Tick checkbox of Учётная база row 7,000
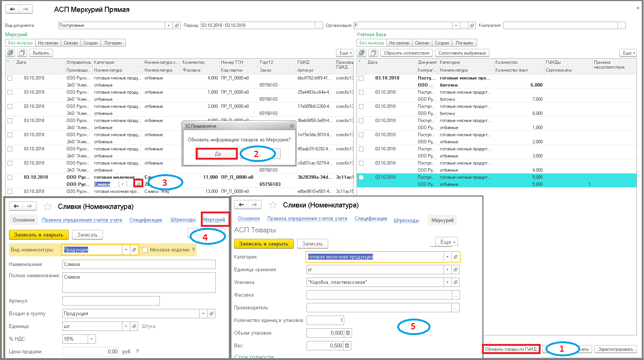This screenshot has width=644, height=360. pos(361,93)
